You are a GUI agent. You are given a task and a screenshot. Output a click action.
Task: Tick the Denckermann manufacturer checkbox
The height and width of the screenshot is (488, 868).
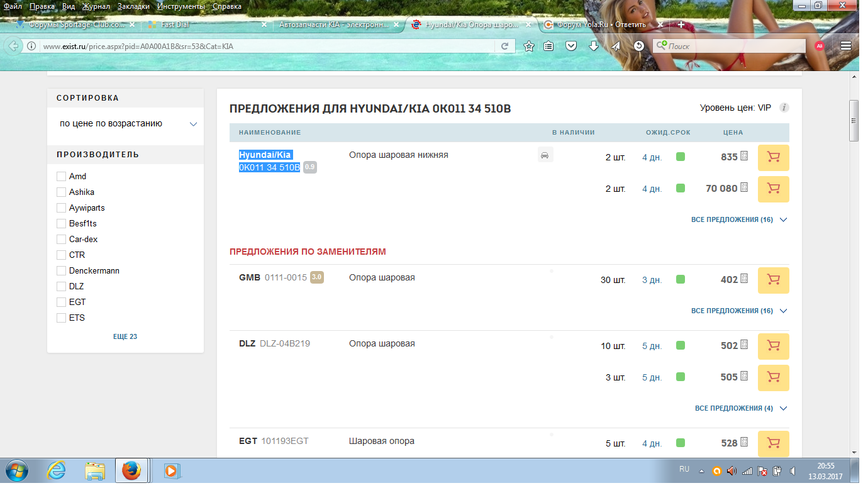[x=61, y=271]
